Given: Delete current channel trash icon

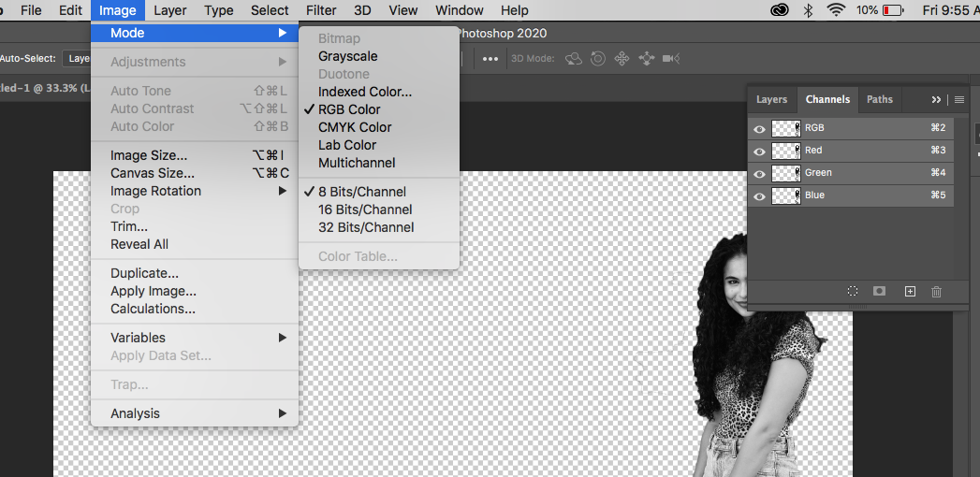Looking at the screenshot, I should point(936,291).
